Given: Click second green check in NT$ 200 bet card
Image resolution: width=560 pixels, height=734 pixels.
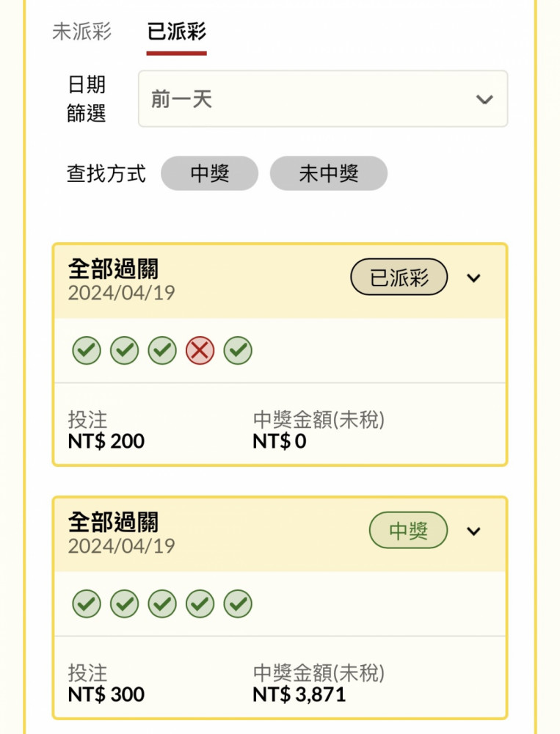Looking at the screenshot, I should point(124,351).
